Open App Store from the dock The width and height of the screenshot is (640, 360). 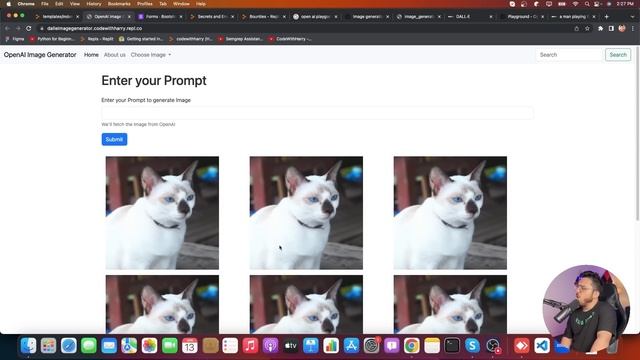(351, 346)
